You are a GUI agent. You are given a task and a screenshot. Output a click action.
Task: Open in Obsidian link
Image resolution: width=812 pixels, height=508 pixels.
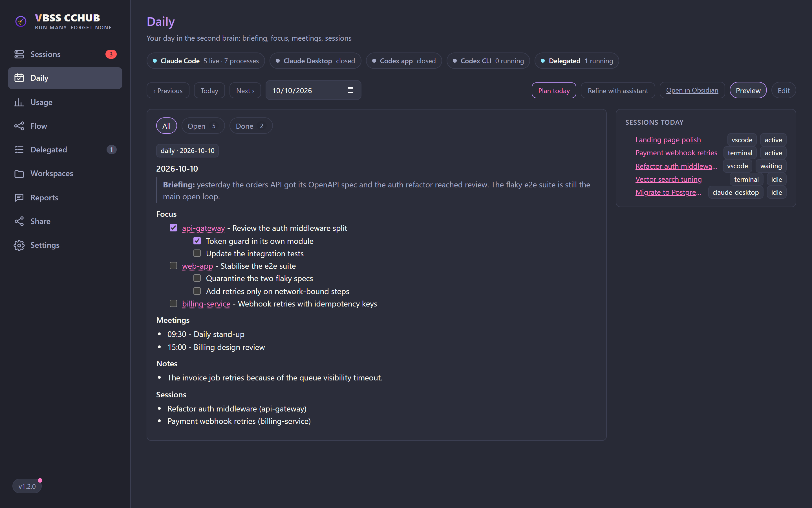(692, 90)
